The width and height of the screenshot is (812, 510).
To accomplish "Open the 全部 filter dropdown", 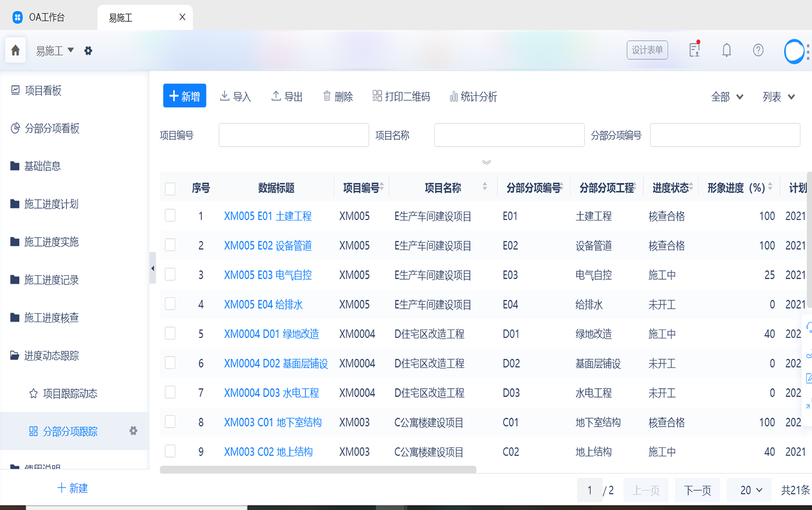I will [727, 96].
